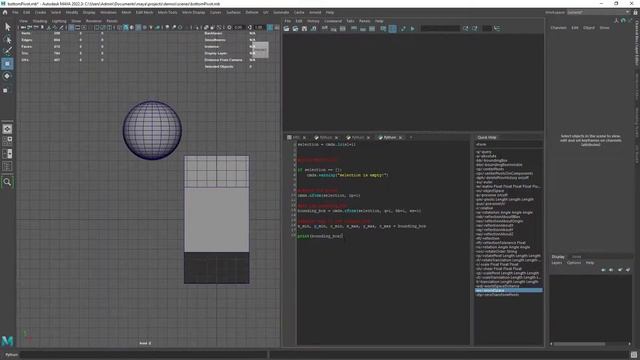Toggle the highlighted Show Line Numbers button
This screenshot has width=640, height=360.
pos(392,29)
